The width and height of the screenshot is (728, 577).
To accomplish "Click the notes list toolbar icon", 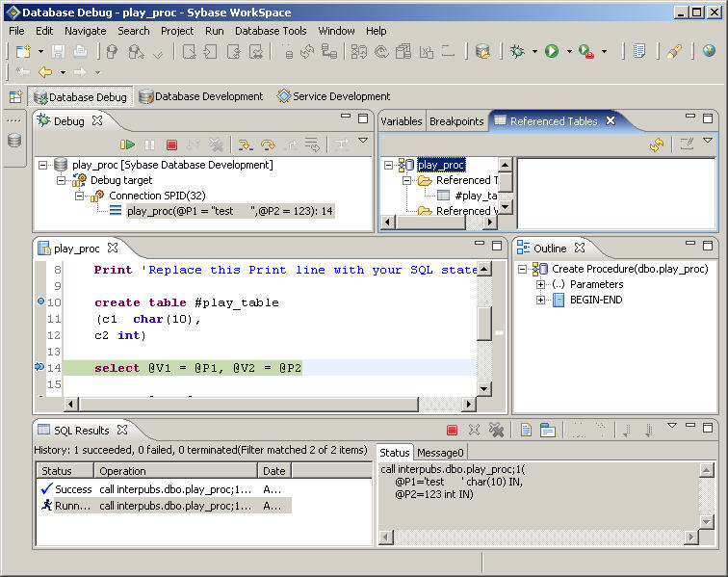I will point(639,51).
